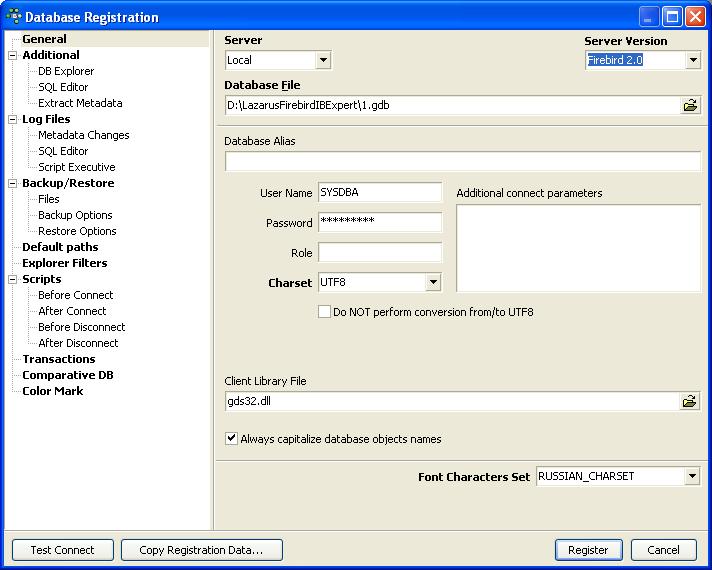Select Default paths item
This screenshot has width=712, height=570.
(x=60, y=247)
